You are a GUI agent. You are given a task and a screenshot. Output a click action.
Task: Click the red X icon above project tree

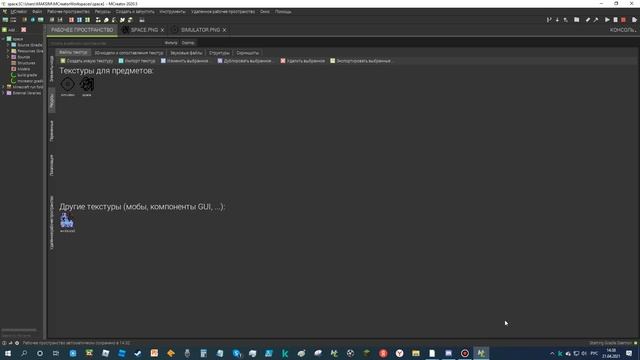(23, 30)
